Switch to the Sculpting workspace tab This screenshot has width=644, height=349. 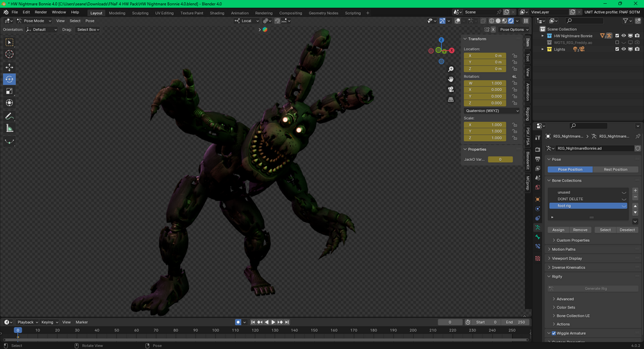point(140,13)
